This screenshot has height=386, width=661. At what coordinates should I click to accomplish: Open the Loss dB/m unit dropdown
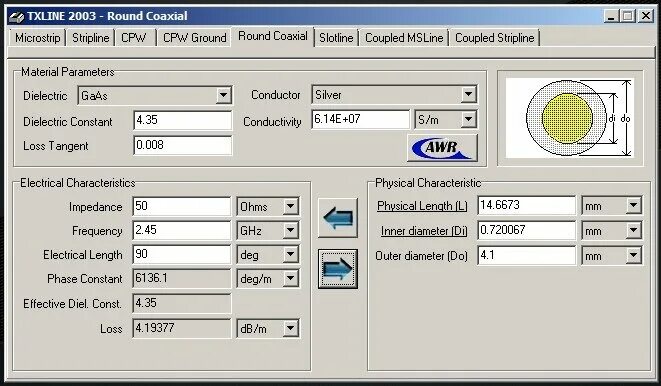tap(290, 328)
